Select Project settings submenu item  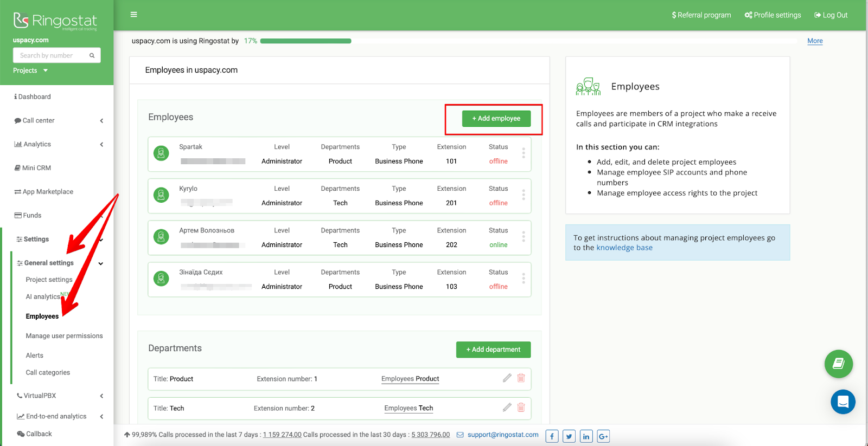[49, 280]
